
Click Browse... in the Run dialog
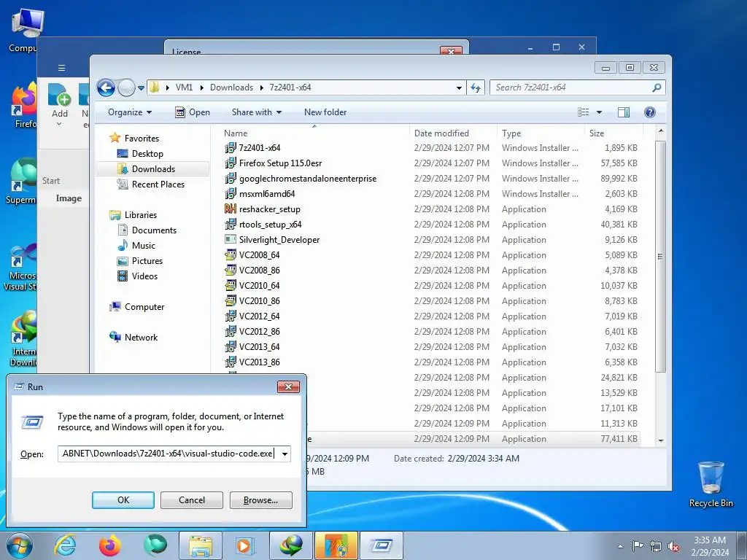click(x=260, y=500)
